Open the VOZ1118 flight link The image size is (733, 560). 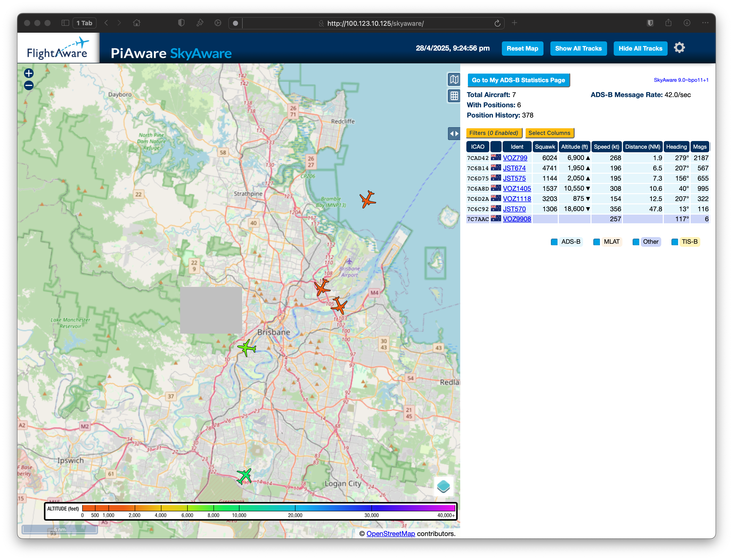[x=517, y=199]
